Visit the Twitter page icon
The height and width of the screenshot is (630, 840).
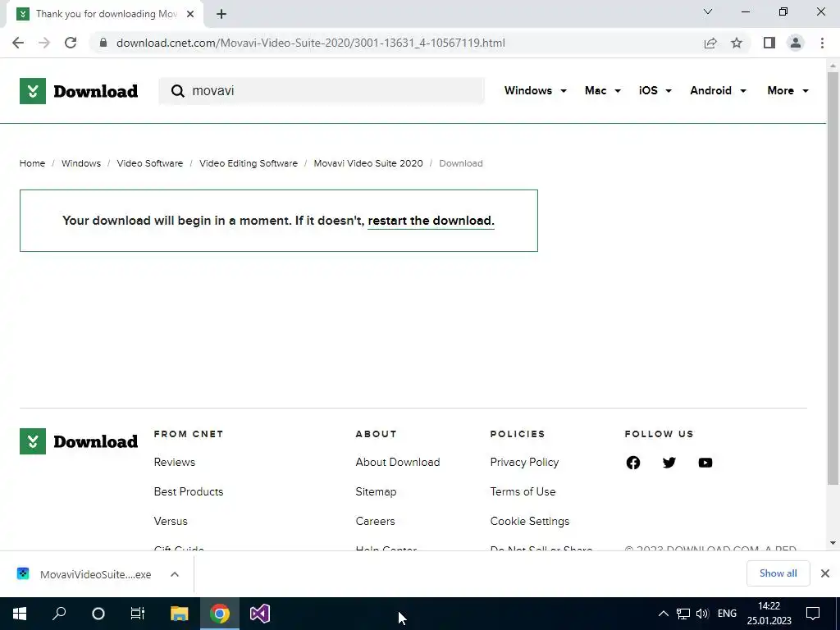[x=669, y=463]
